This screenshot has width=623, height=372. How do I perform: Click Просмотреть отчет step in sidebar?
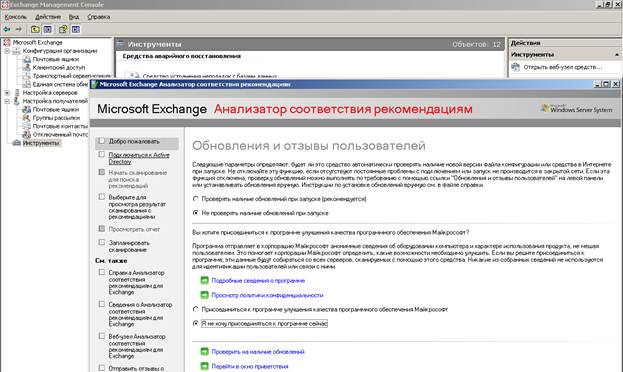(x=134, y=229)
